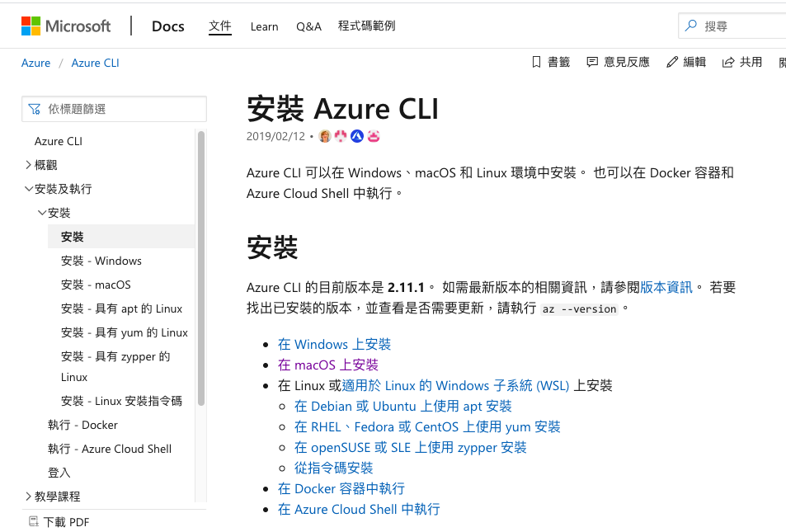Click the Microsoft logo

tap(66, 26)
